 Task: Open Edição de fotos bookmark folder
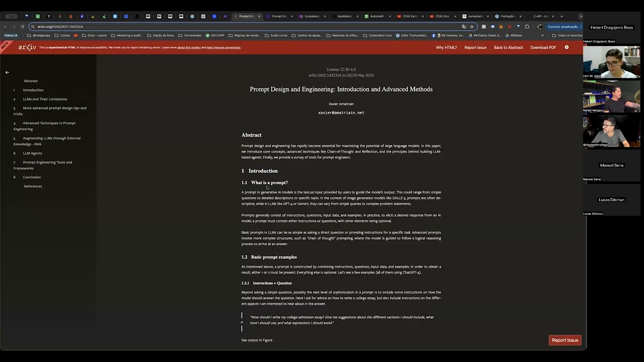pyautogui.click(x=160, y=36)
